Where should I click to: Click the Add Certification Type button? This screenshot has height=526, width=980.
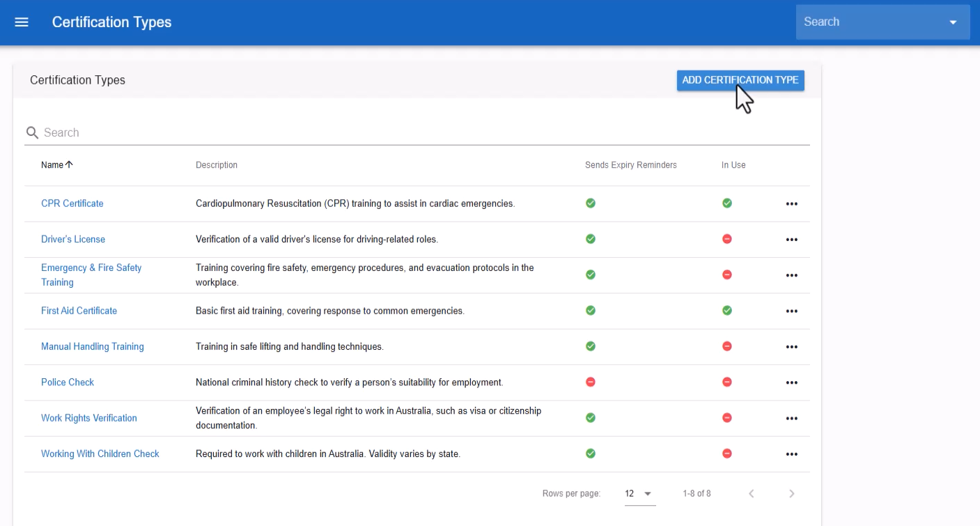click(x=740, y=80)
